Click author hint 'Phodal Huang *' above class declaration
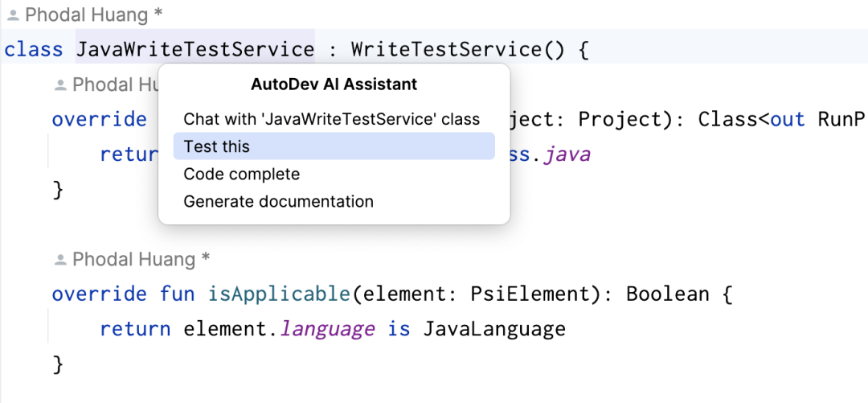Screen dimensions: 868x403 [93, 15]
